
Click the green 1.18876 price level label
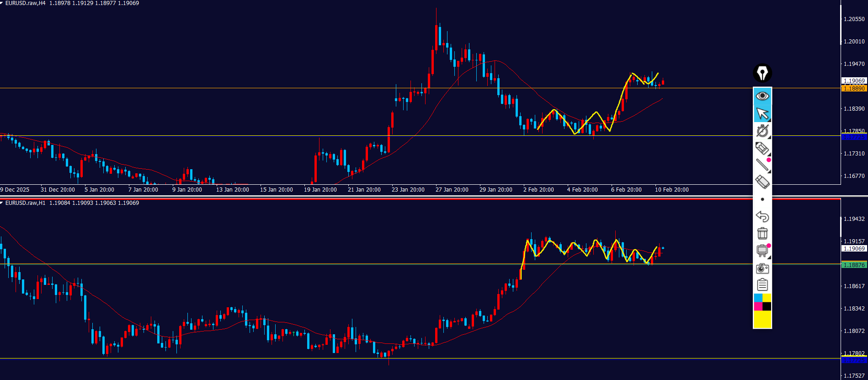coord(853,265)
